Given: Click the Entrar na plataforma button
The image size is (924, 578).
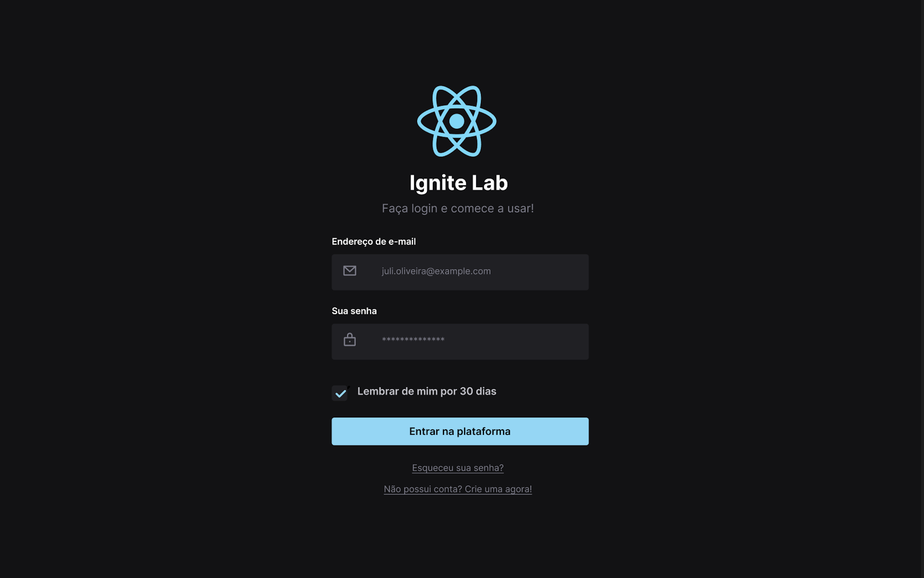Looking at the screenshot, I should [x=460, y=431].
